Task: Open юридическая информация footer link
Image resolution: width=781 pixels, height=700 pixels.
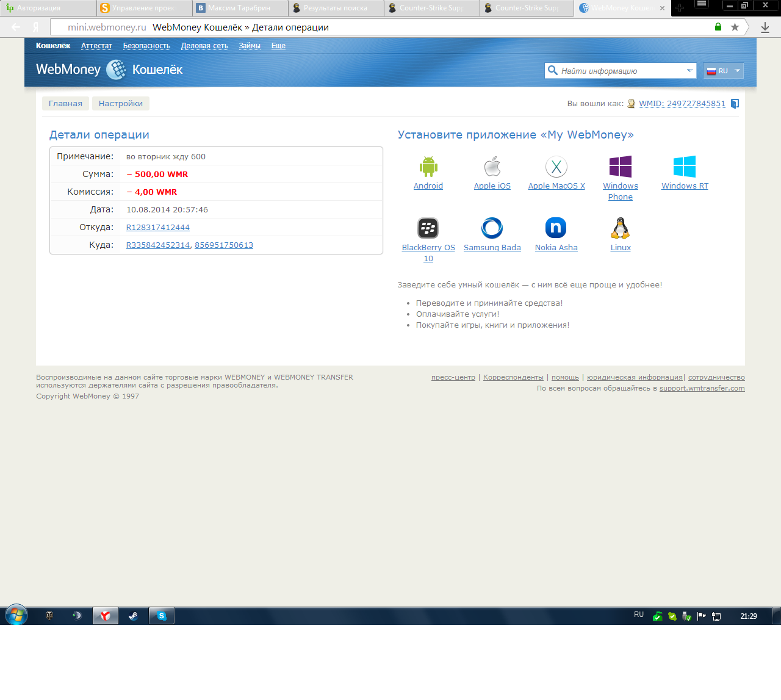Action: point(635,378)
